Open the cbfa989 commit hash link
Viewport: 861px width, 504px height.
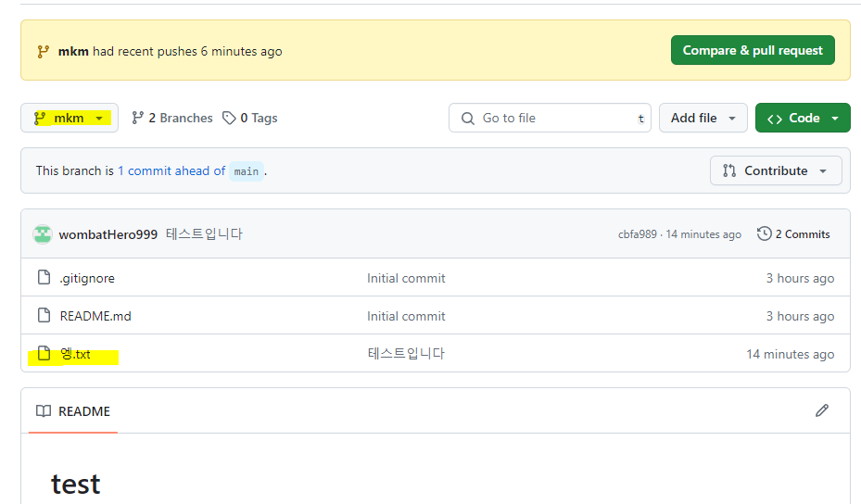[638, 234]
